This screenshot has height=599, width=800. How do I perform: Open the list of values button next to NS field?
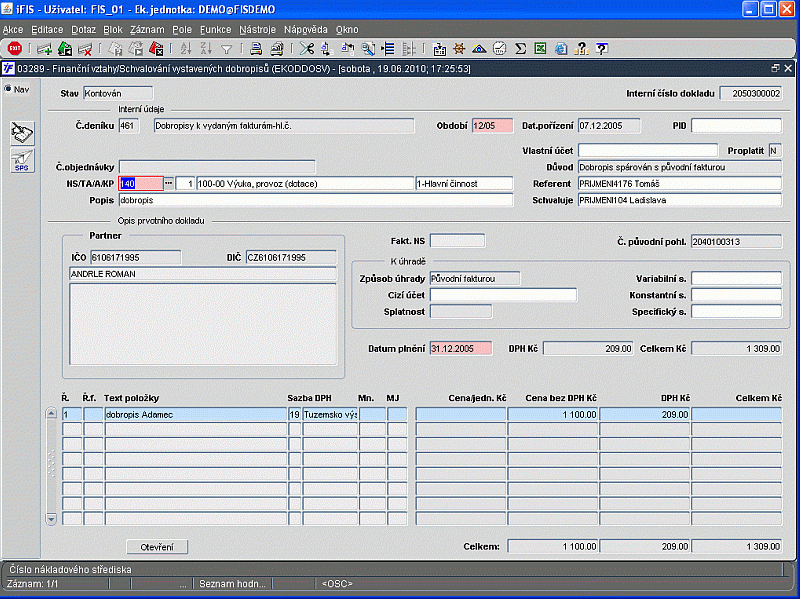click(x=168, y=183)
